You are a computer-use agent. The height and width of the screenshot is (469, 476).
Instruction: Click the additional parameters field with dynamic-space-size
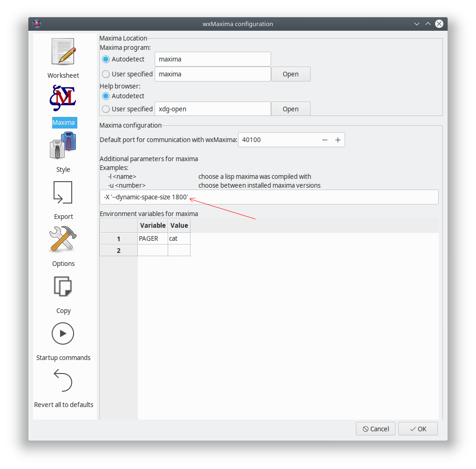pyautogui.click(x=269, y=197)
